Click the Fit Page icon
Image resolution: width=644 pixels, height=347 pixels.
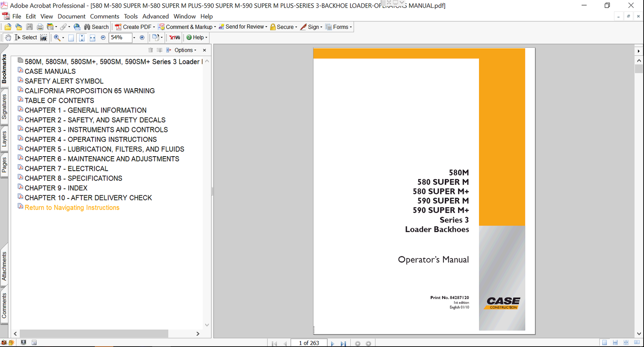82,38
